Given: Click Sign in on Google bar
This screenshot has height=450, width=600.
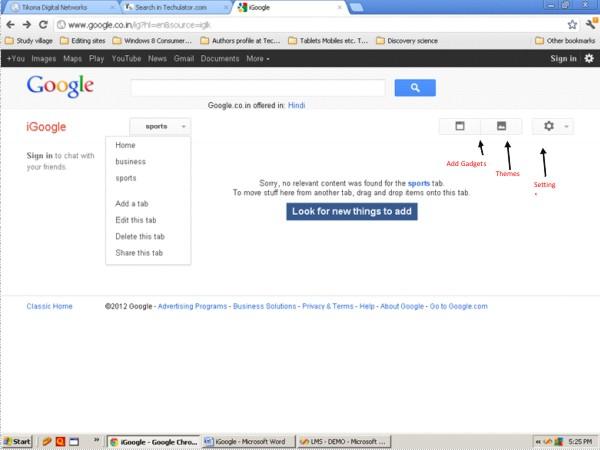Looking at the screenshot, I should pos(563,59).
